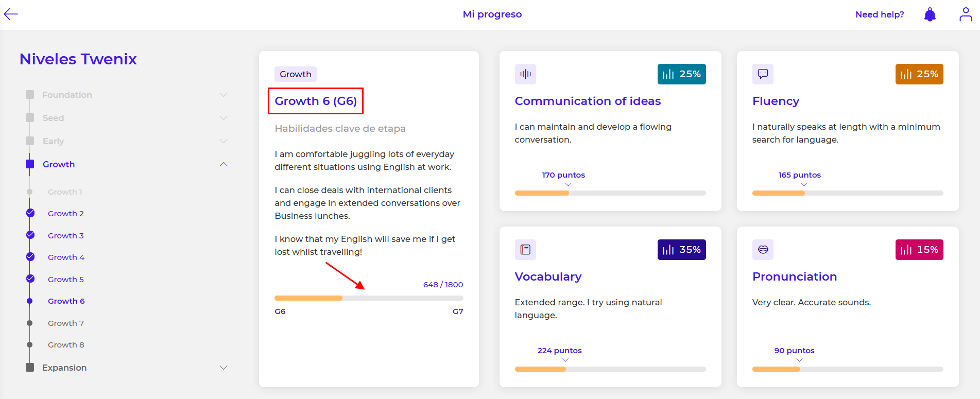Select the checked Growth 4 level marker
The height and width of the screenshot is (399, 980).
coord(30,257)
